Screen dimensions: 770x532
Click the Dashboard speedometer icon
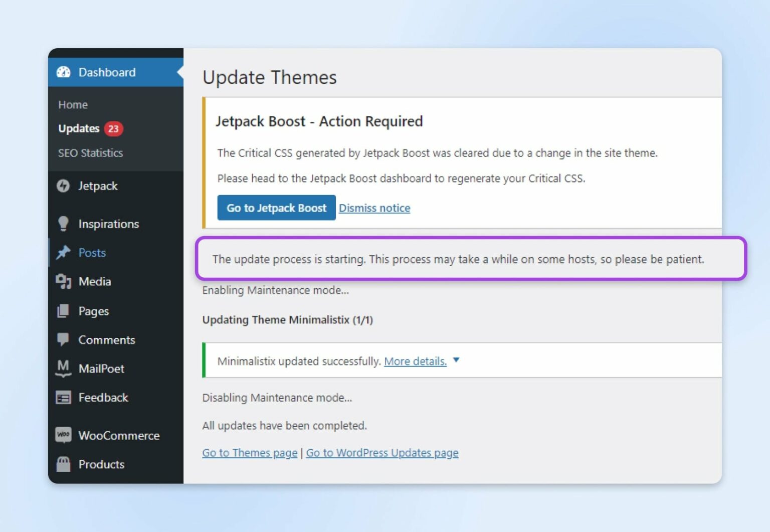pos(63,72)
